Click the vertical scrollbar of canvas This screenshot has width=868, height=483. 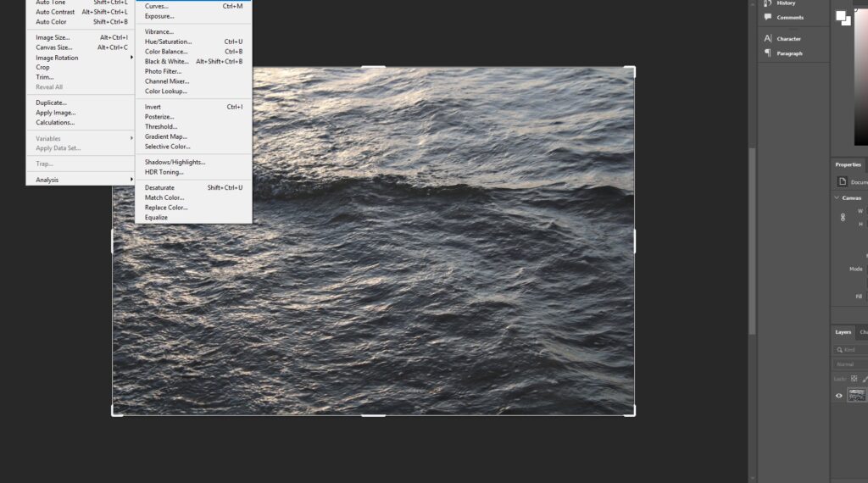[x=752, y=241]
